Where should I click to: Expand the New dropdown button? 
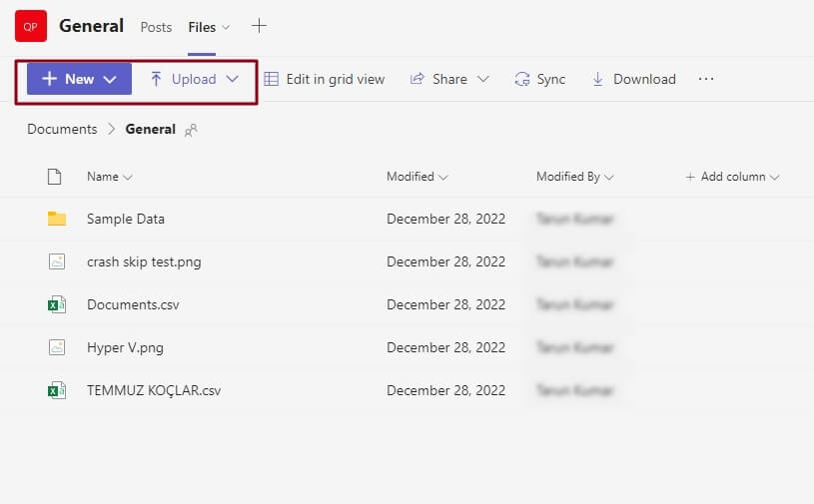79,79
